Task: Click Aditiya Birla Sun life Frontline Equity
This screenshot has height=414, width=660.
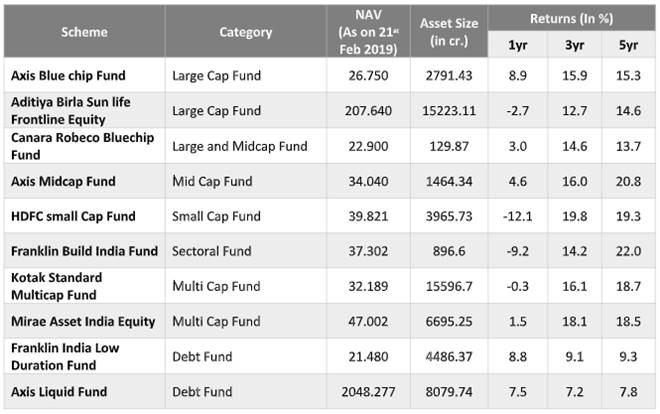Action: (x=70, y=110)
